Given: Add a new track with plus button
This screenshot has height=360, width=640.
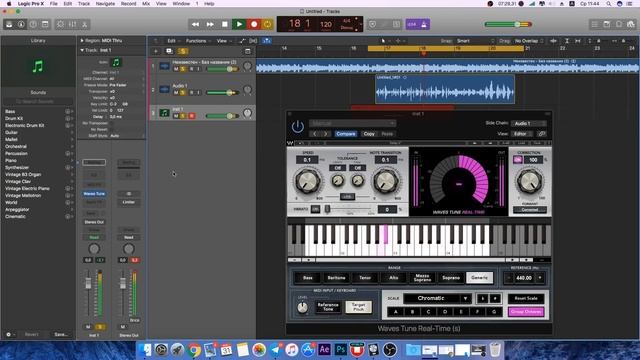Looking at the screenshot, I should [x=156, y=51].
